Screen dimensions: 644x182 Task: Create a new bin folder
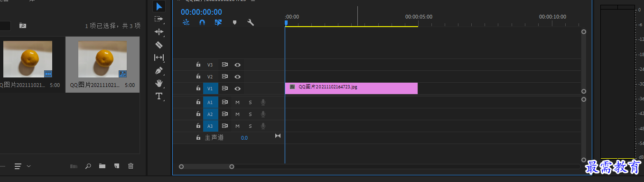coord(102,166)
